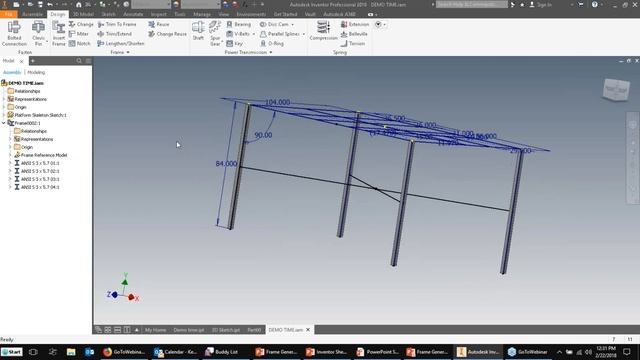Click the Windows Start button
Screen dimensions: 640x360
point(11,352)
